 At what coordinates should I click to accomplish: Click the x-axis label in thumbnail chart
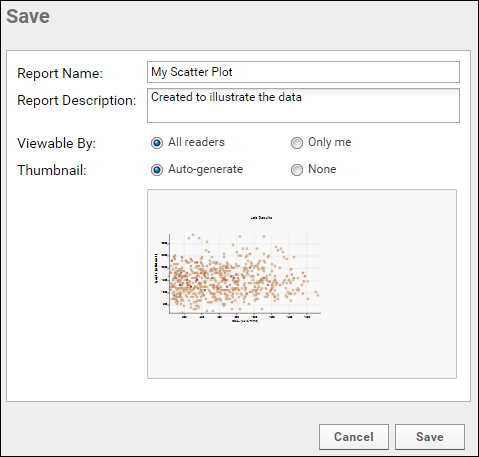point(245,321)
